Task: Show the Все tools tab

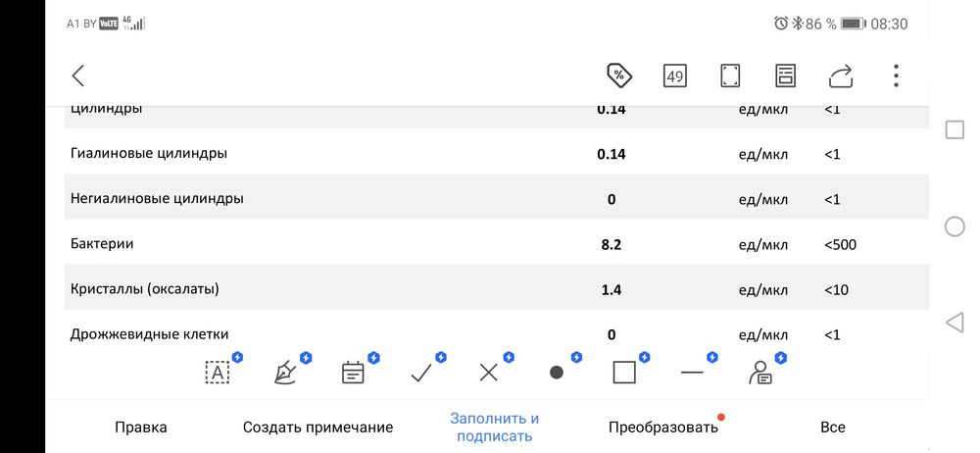Action: (832, 427)
